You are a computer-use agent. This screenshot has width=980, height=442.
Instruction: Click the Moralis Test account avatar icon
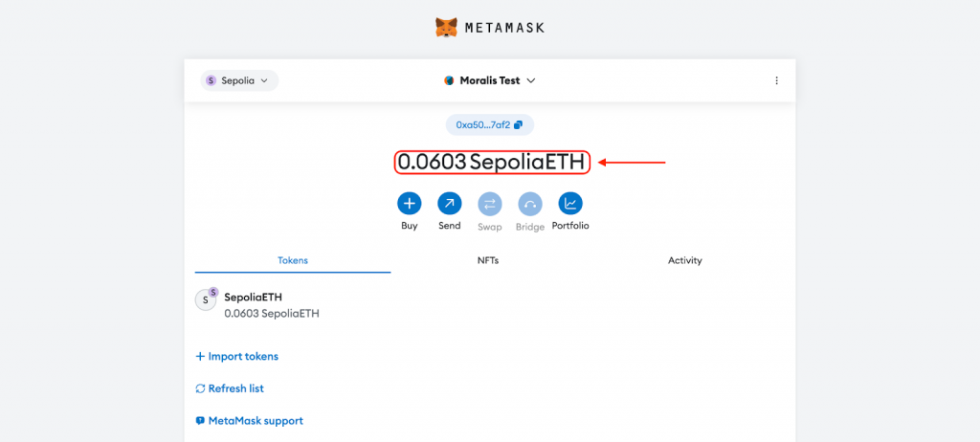449,80
